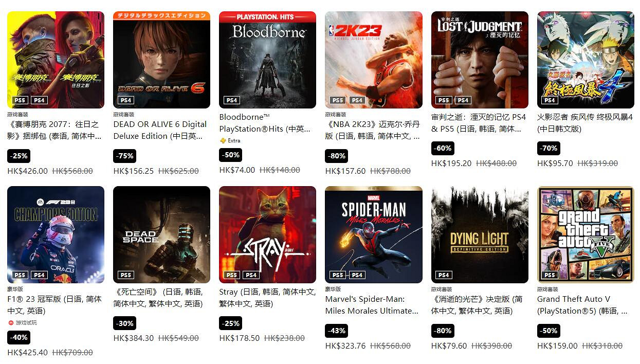
Task: Open the Dead Space game artwork
Action: tap(161, 234)
